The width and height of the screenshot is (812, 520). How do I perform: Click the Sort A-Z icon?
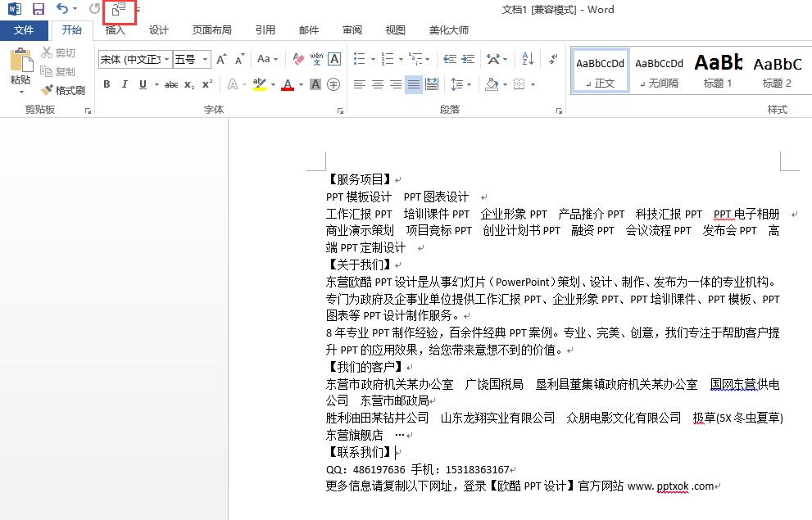(x=528, y=59)
